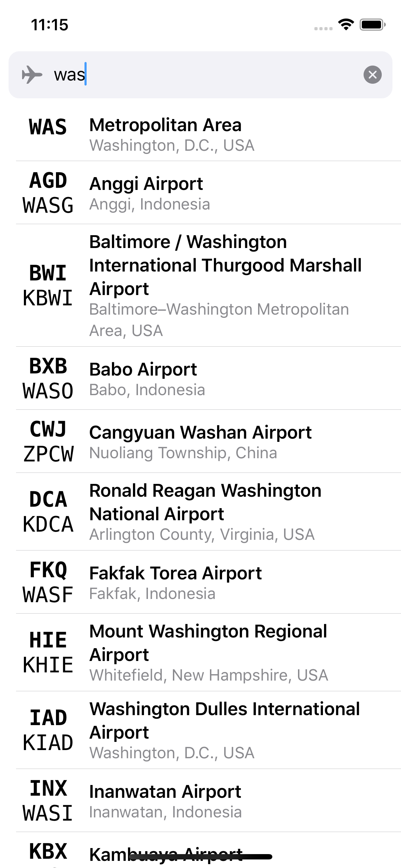The width and height of the screenshot is (401, 868).
Task: Tap the DCA airport code
Action: (x=48, y=499)
